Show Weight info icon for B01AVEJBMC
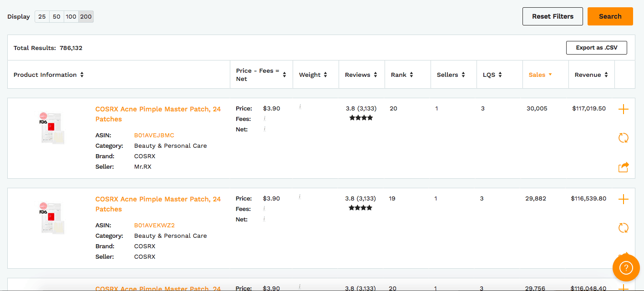 [300, 107]
